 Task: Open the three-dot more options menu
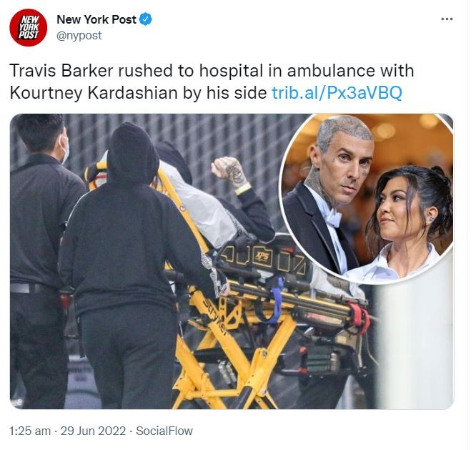pyautogui.click(x=447, y=19)
